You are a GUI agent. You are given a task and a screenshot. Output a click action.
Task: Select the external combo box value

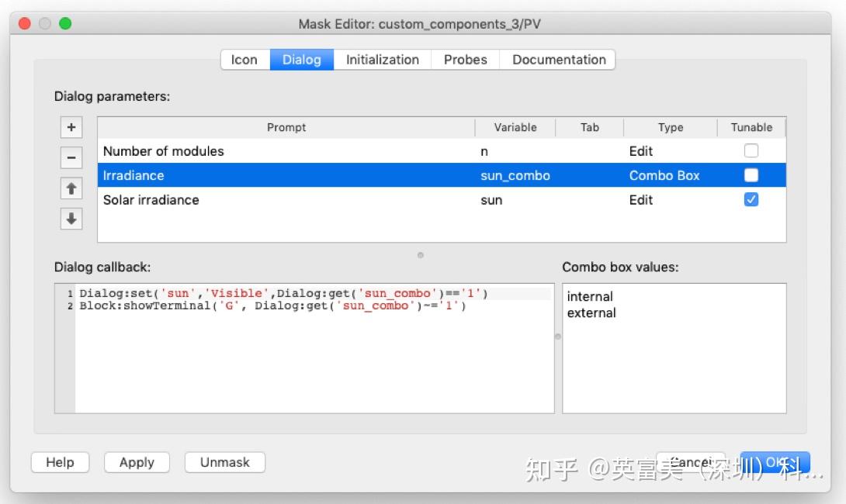point(592,312)
